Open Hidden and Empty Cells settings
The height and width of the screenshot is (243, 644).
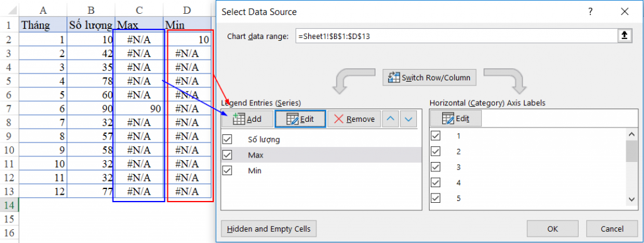(269, 229)
